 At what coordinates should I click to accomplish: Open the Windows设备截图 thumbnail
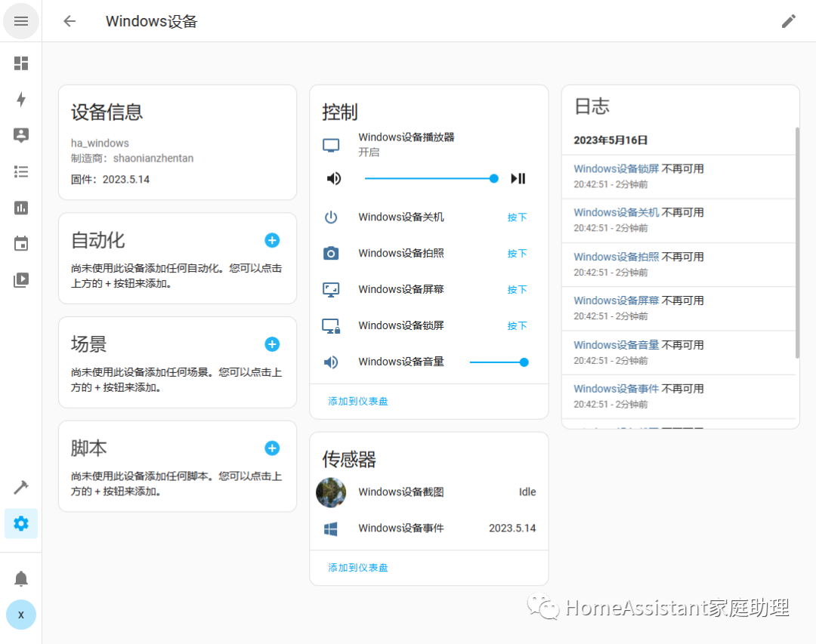(x=331, y=492)
